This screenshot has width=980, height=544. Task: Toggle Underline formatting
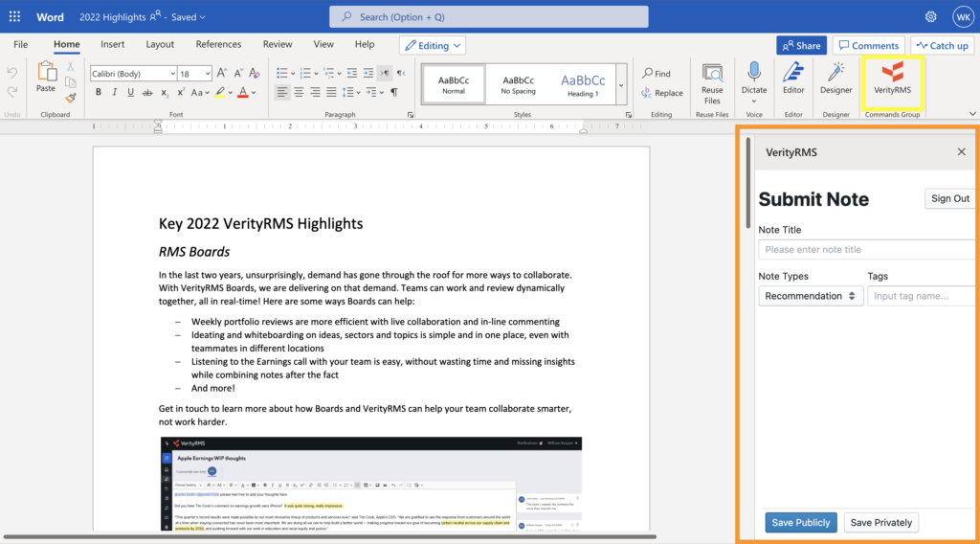(130, 93)
